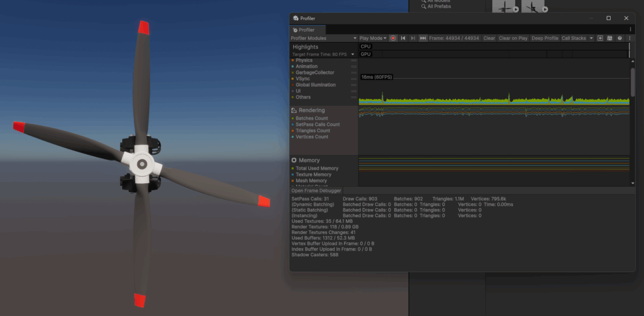644x316 pixels.
Task: Click Open Frame Debugger
Action: pyautogui.click(x=316, y=191)
